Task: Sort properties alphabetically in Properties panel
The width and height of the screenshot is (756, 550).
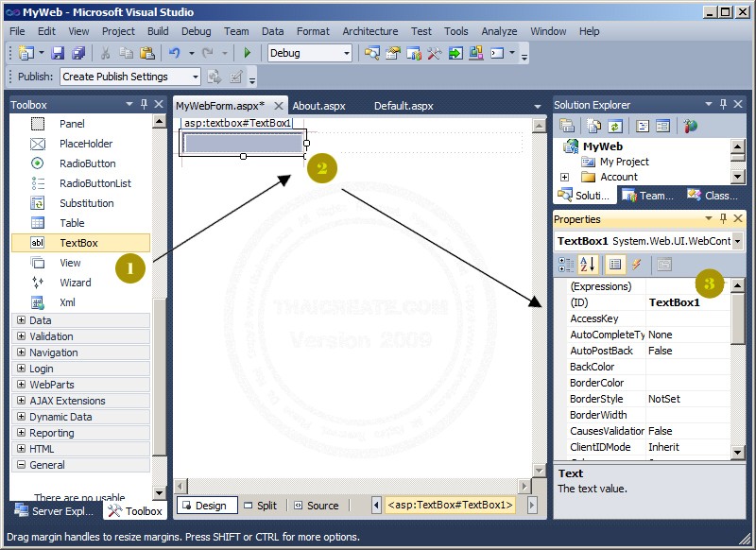Action: pos(588,264)
